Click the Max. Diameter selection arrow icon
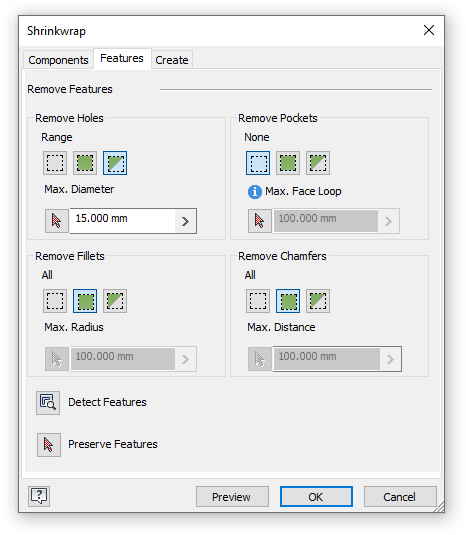Screen dimensions: 466x535 click(x=57, y=221)
